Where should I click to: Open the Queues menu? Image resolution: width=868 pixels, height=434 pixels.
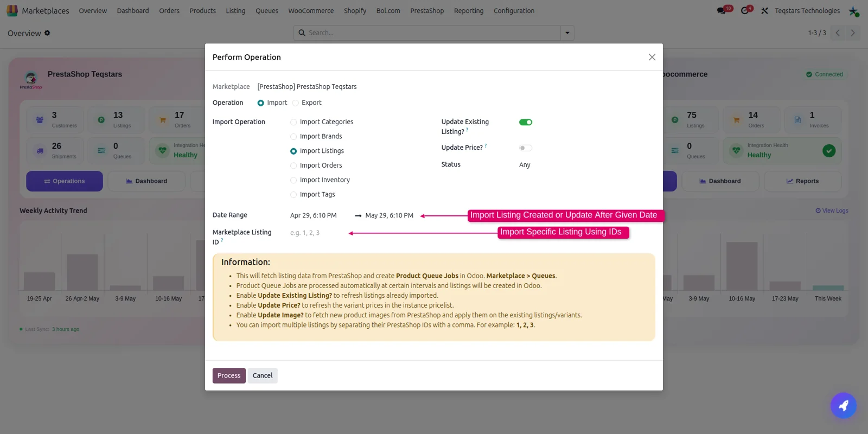pos(267,11)
